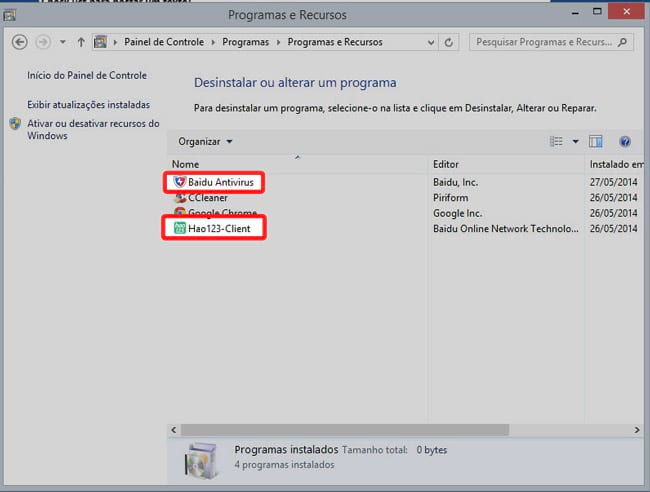
Task: Click the scroll right arrow of list
Action: point(637,430)
